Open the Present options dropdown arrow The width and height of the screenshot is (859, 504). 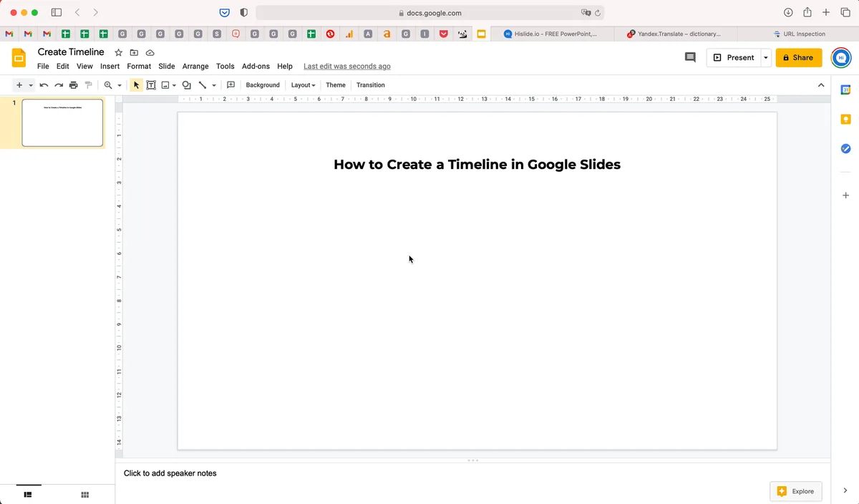point(766,57)
